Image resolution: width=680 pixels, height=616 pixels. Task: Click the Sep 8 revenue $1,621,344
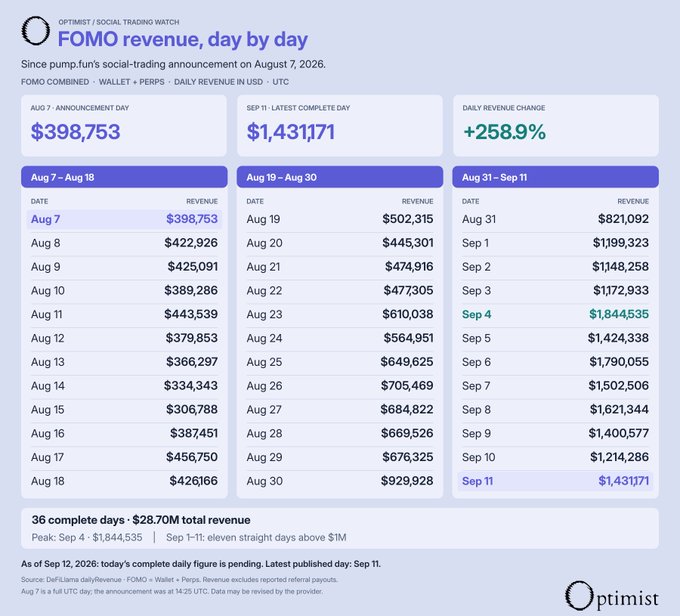(x=619, y=410)
